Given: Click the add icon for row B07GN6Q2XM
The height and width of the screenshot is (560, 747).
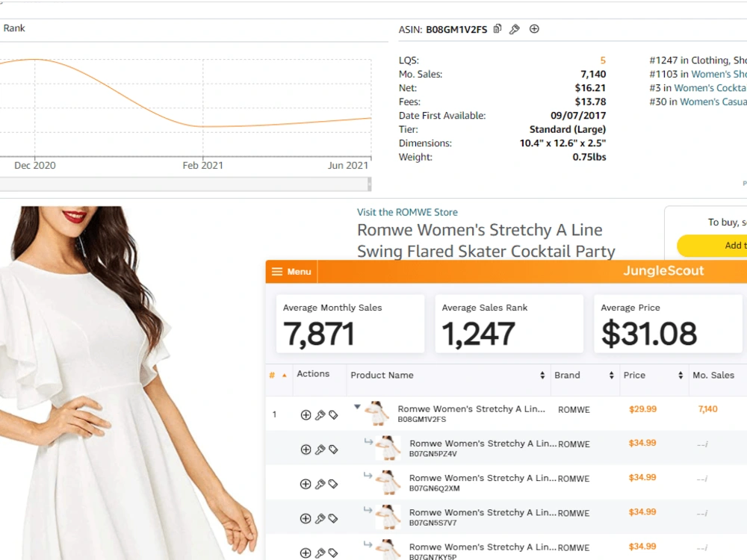Looking at the screenshot, I should click(306, 485).
